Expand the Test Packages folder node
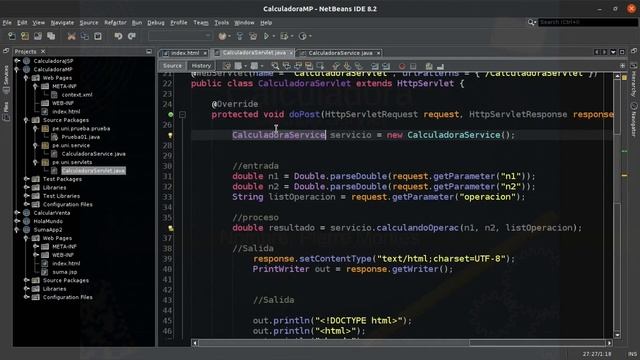 pyautogui.click(x=26, y=179)
